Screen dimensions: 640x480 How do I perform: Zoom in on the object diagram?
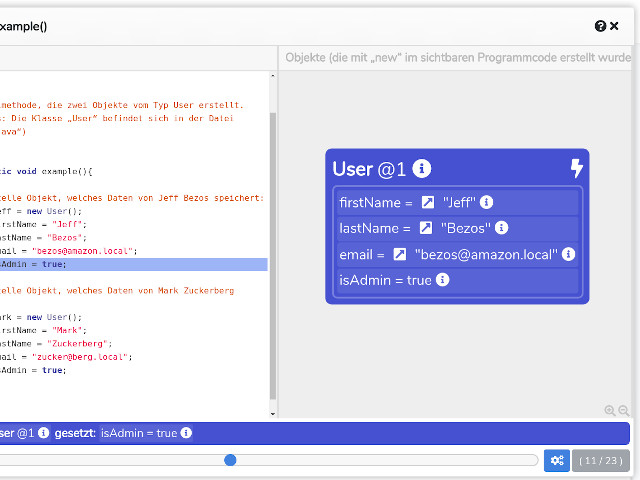pos(610,410)
